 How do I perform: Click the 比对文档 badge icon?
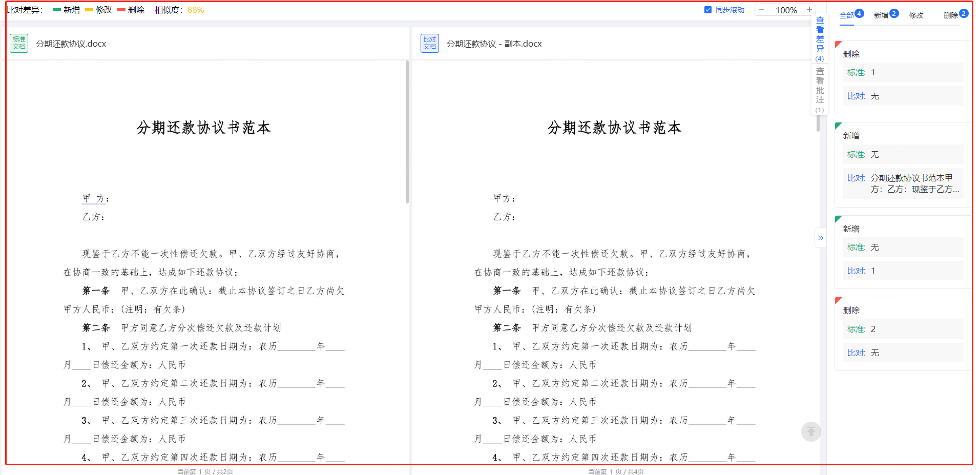click(430, 43)
